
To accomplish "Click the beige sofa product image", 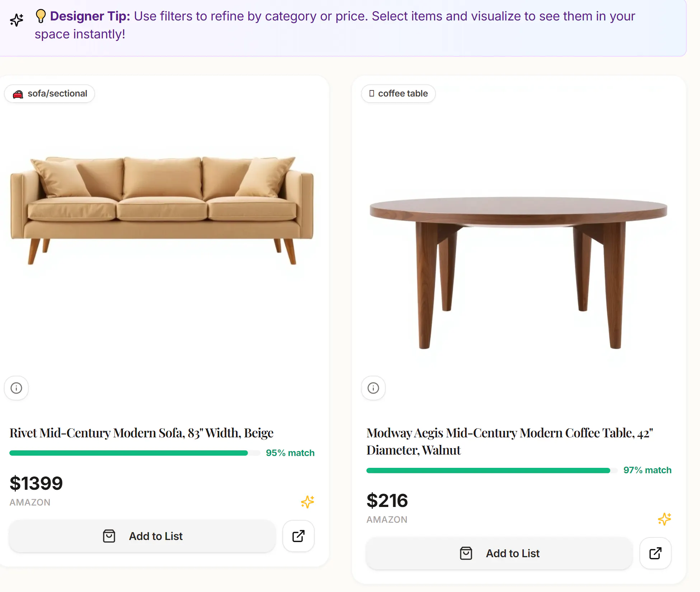I will pos(162,211).
